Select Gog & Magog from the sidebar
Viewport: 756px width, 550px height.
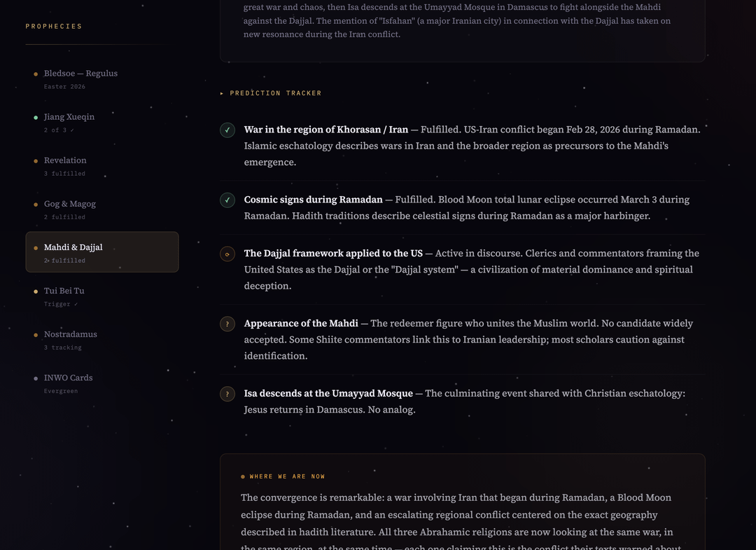[x=69, y=204]
